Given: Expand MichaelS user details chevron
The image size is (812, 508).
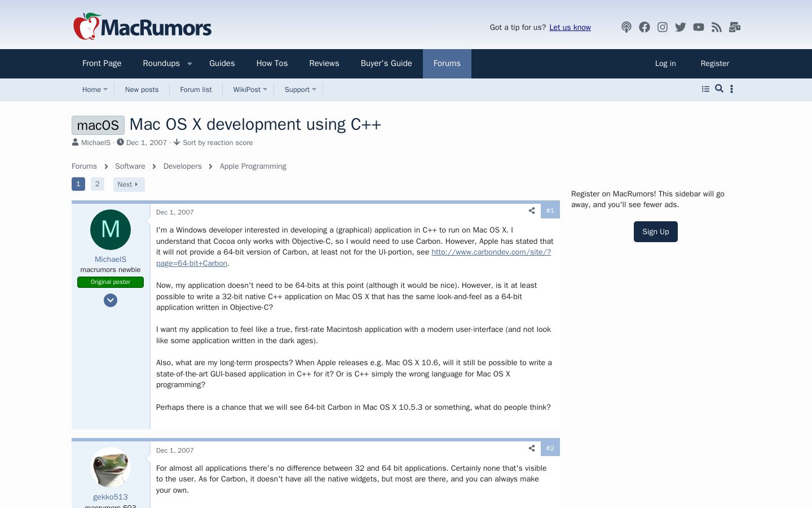Looking at the screenshot, I should (x=111, y=300).
